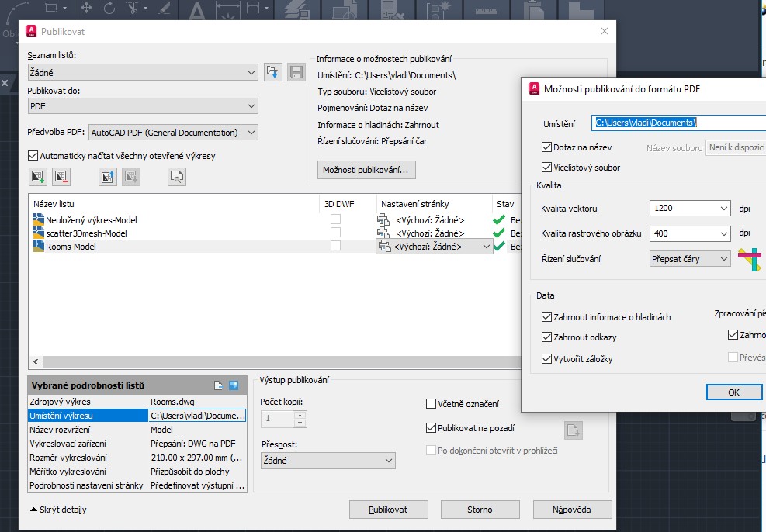Click the Nápověda button
766x532 pixels.
coord(572,509)
